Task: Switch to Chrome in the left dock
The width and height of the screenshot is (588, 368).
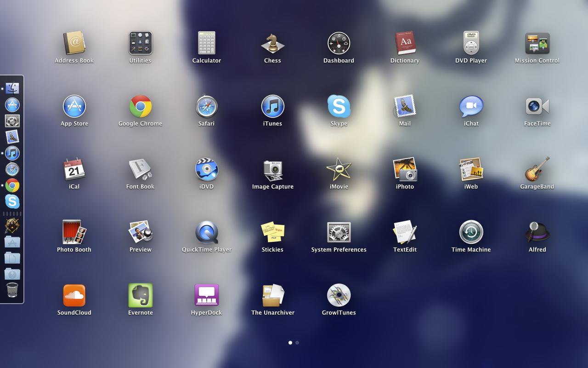Action: click(x=12, y=185)
